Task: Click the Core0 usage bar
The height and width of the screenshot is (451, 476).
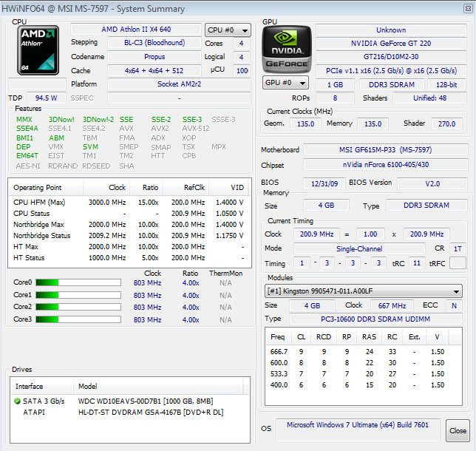Action: 78,282
